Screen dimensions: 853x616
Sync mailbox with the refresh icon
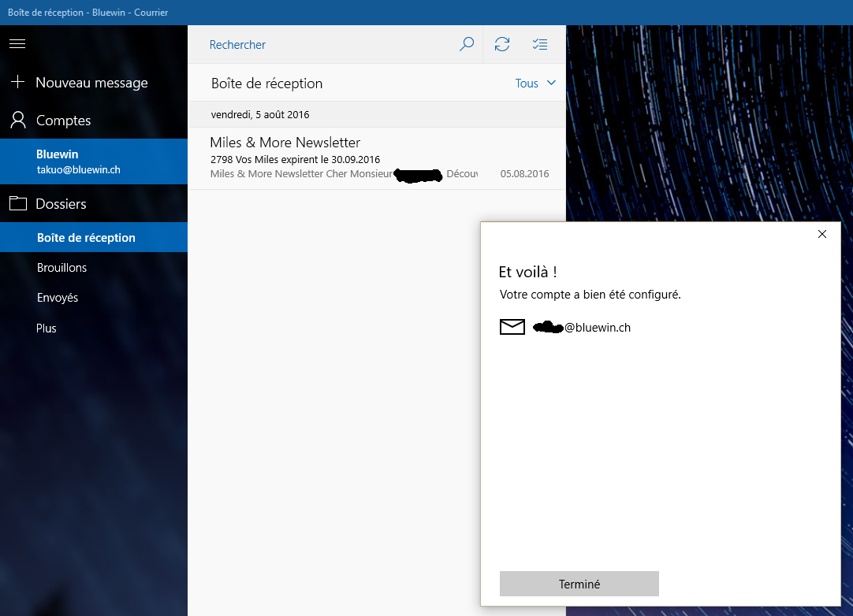click(502, 44)
